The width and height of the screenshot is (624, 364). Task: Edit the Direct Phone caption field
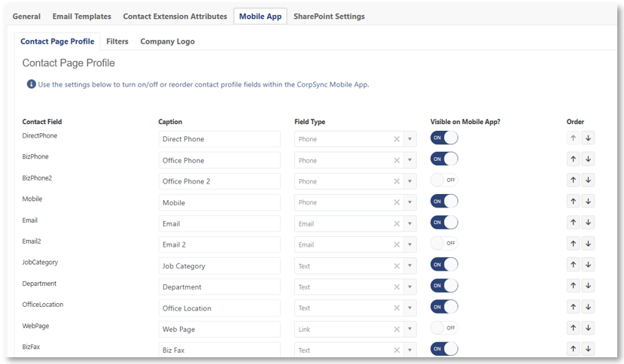[x=219, y=139]
